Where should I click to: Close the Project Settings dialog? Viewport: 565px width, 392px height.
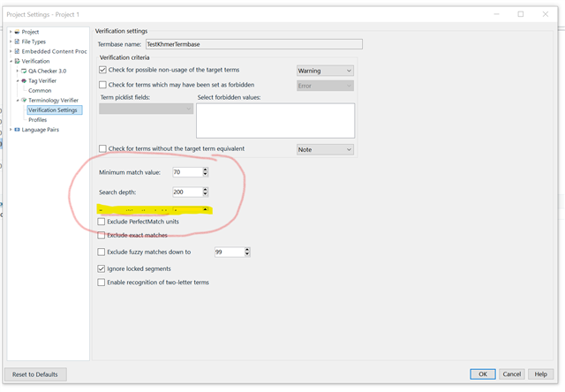546,14
